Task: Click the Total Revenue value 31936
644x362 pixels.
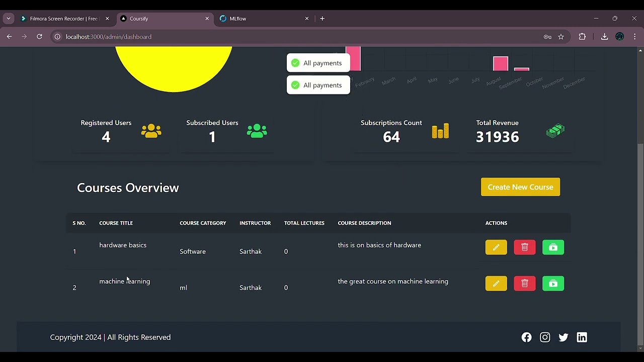Action: pyautogui.click(x=497, y=137)
